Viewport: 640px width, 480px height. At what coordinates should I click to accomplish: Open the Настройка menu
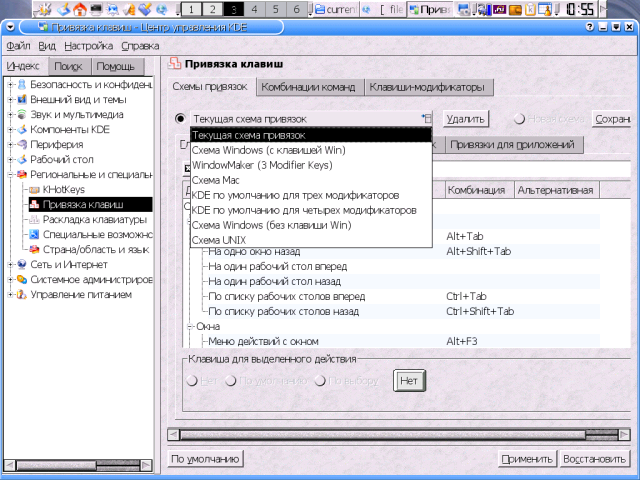88,46
